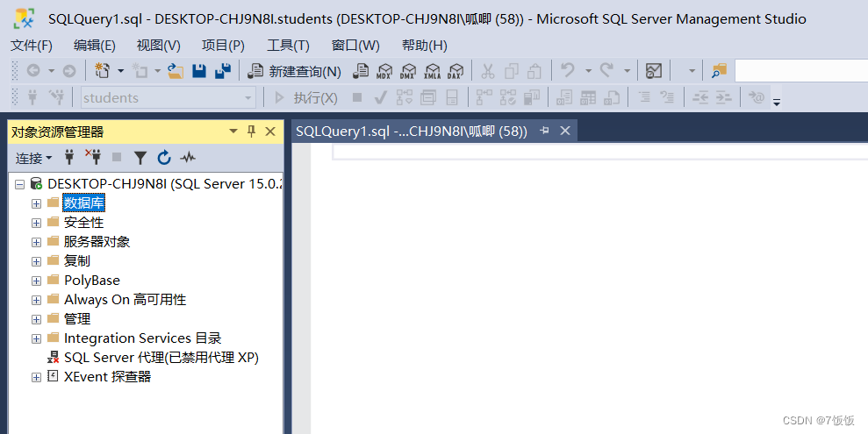868x434 pixels.
Task: Expand the 服务器对象 node
Action: 36,242
